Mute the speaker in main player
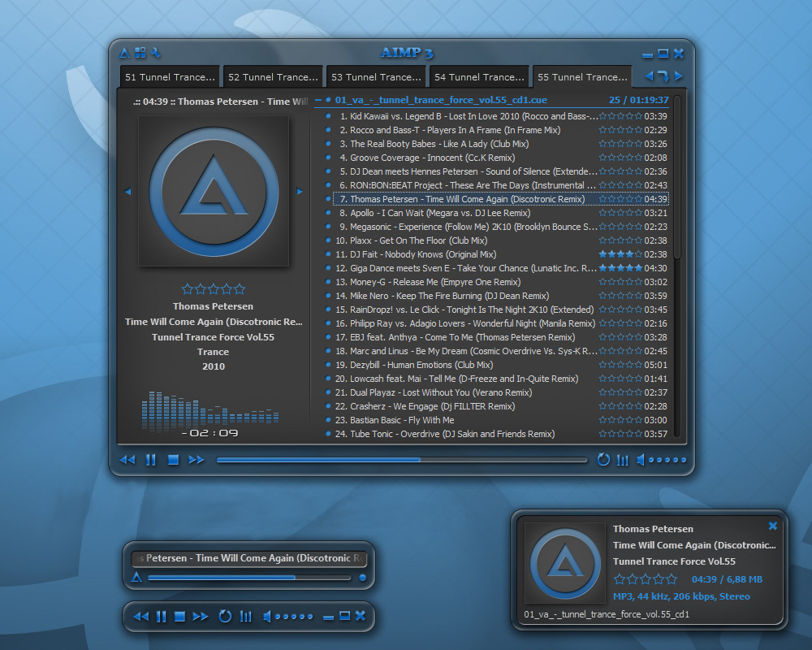 tap(641, 460)
